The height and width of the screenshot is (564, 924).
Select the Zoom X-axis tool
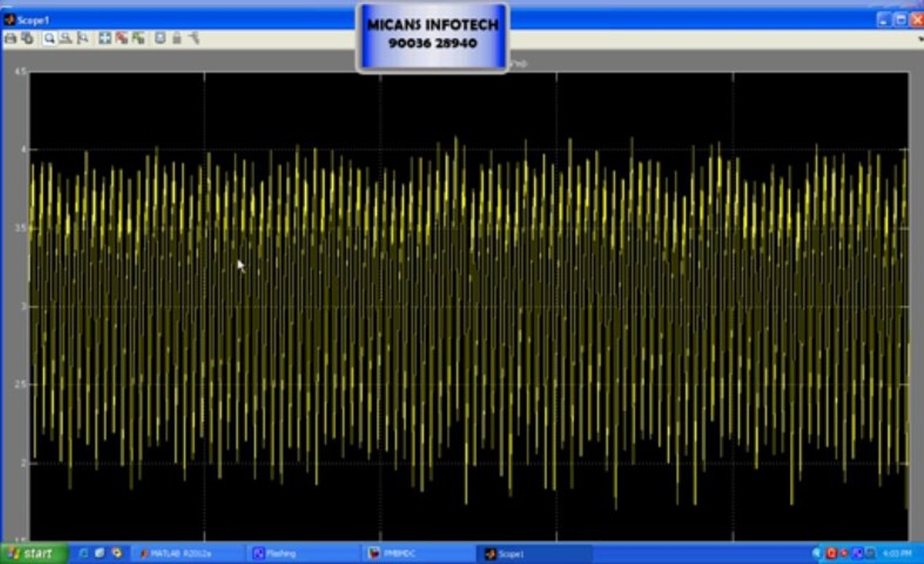click(x=66, y=38)
